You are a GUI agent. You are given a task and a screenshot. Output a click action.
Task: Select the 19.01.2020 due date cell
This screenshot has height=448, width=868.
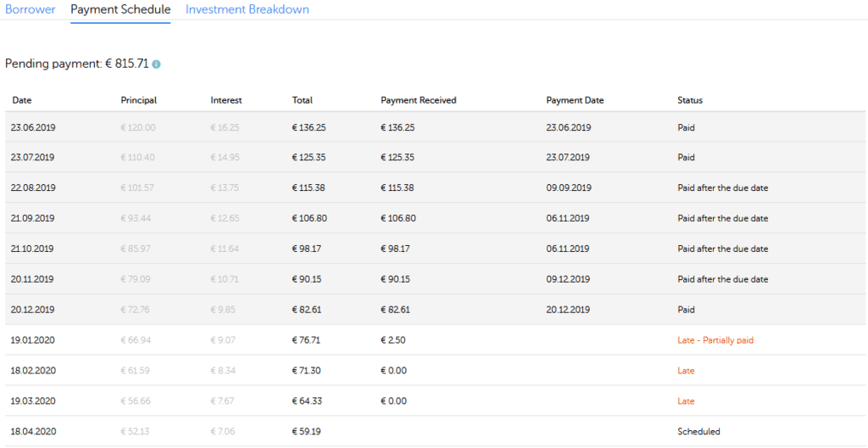33,340
